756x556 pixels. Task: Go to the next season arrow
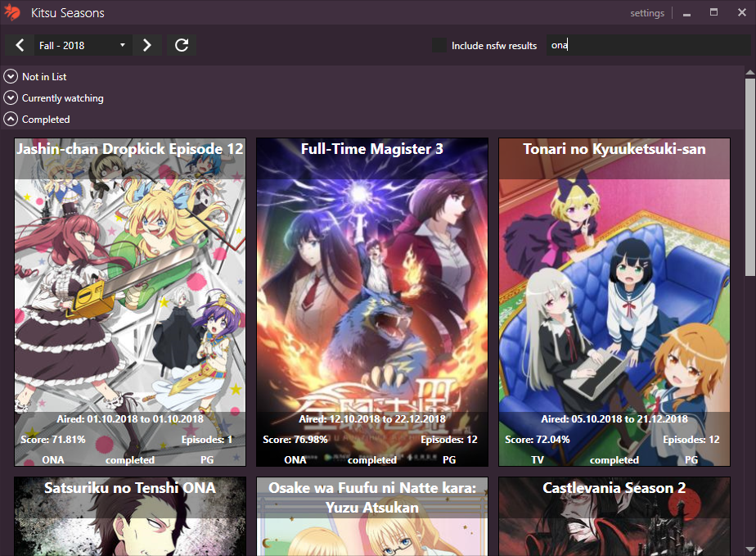pyautogui.click(x=147, y=45)
